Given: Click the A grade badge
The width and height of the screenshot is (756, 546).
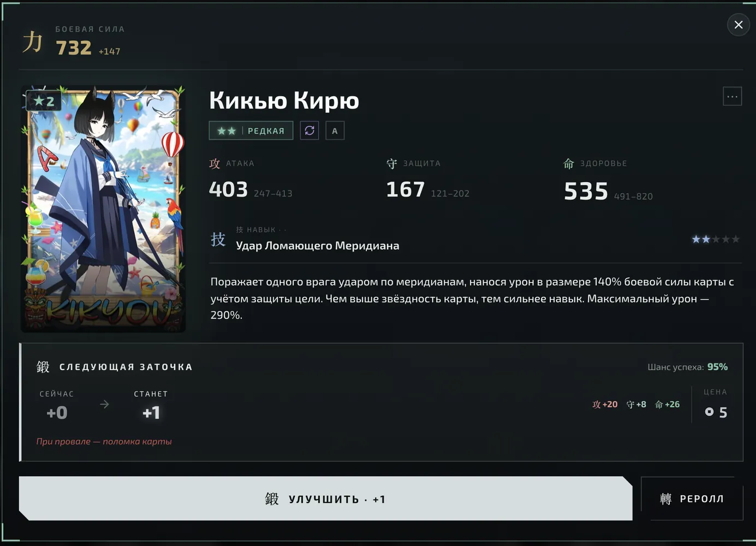Looking at the screenshot, I should click(x=335, y=130).
